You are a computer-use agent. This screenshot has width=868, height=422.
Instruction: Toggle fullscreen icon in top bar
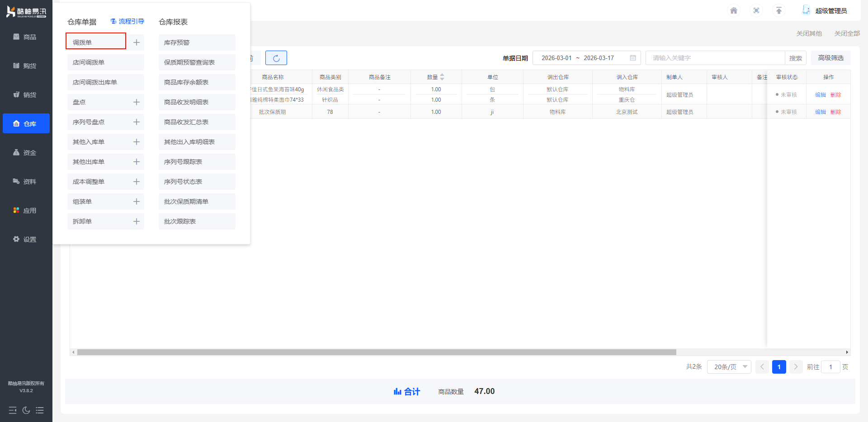click(x=756, y=10)
